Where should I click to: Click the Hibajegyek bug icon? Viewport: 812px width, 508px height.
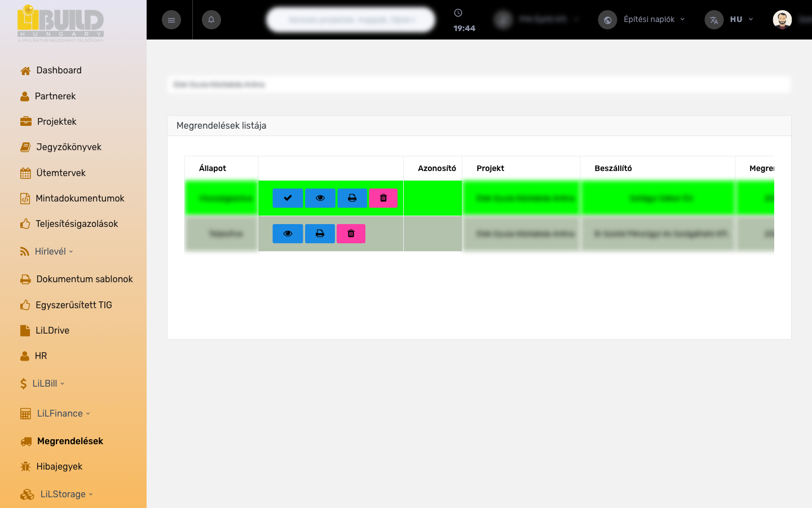25,467
